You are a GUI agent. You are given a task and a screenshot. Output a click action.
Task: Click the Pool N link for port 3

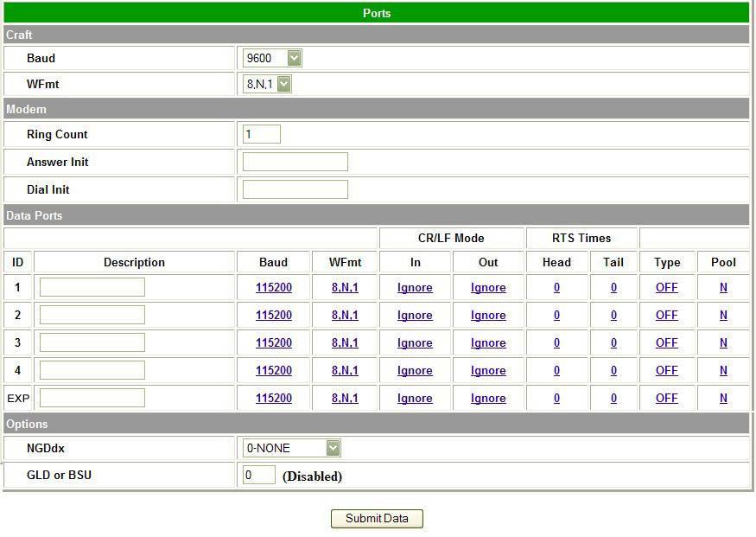[x=723, y=342]
